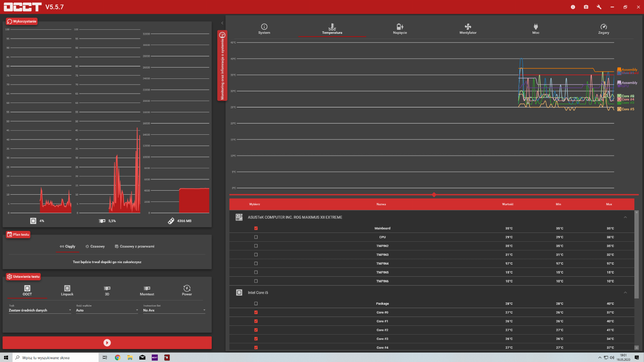Choose Czasowy z przerwami test plan
The height and width of the screenshot is (362, 644).
click(134, 247)
